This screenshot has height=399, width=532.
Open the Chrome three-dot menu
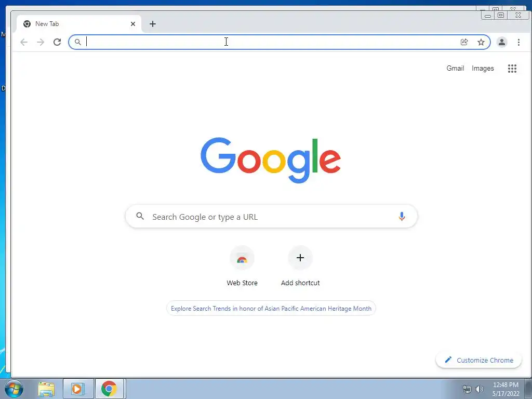click(x=518, y=42)
